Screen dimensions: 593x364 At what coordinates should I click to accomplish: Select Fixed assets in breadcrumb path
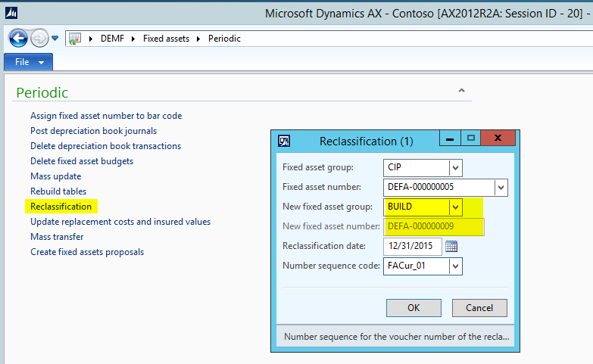click(x=167, y=39)
